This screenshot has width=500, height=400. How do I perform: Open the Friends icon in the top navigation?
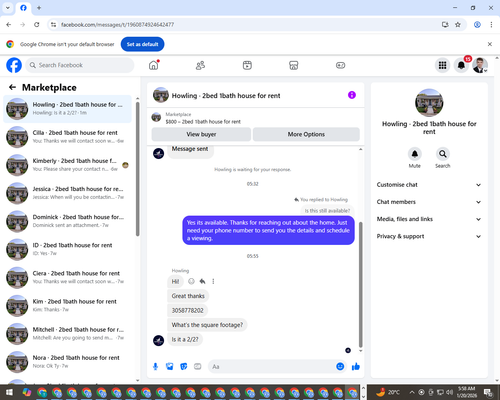click(200, 65)
